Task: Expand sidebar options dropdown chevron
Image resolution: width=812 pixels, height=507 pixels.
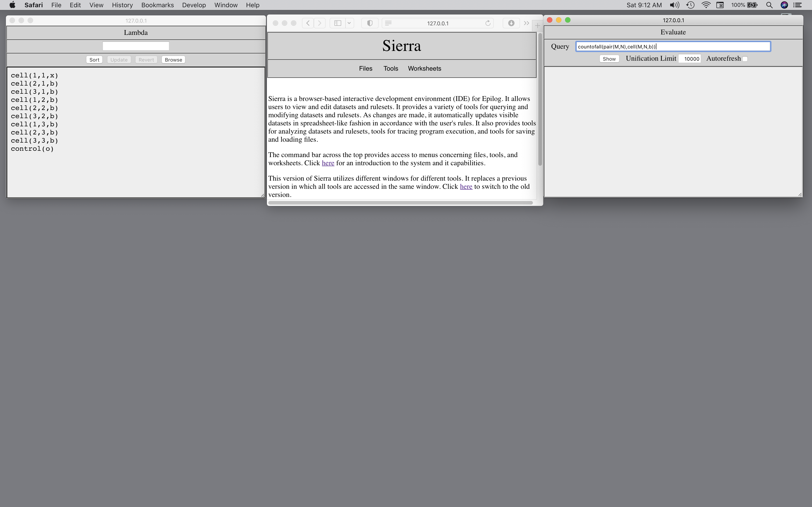Action: point(349,23)
